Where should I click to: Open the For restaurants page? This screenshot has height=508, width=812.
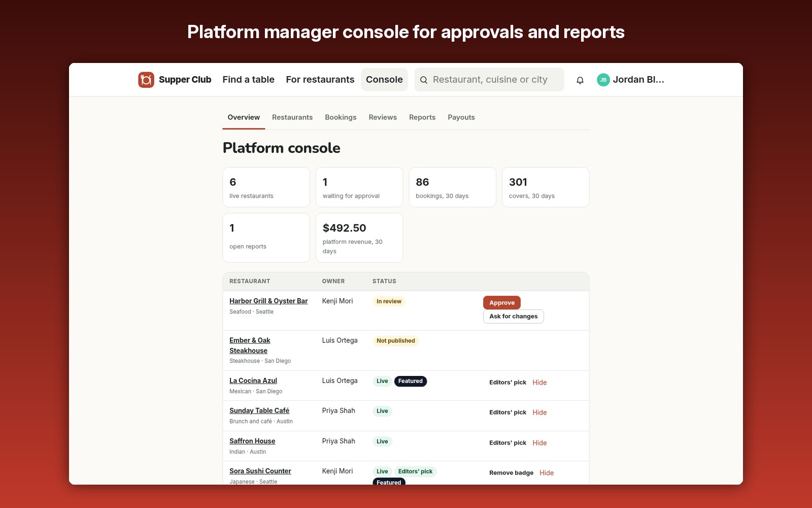tap(320, 80)
